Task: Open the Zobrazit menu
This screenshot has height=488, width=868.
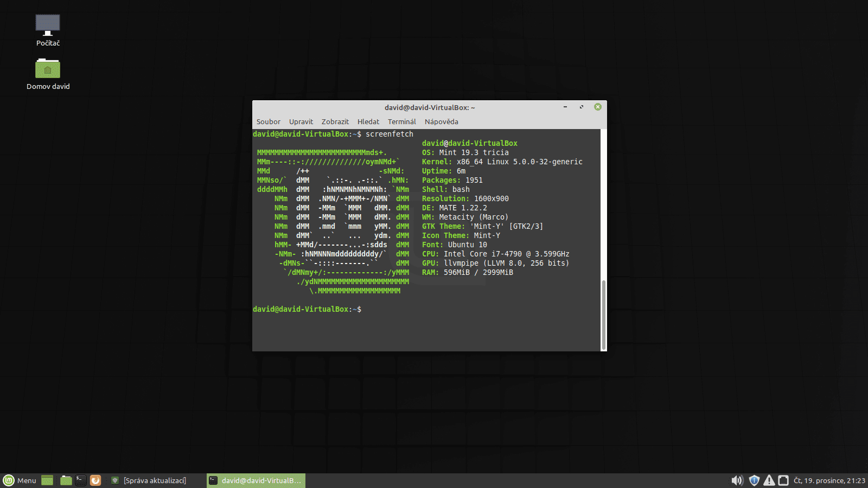Action: click(x=335, y=121)
